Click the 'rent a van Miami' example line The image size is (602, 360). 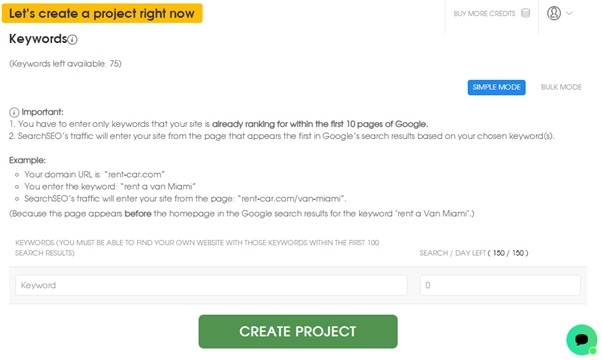pos(110,187)
